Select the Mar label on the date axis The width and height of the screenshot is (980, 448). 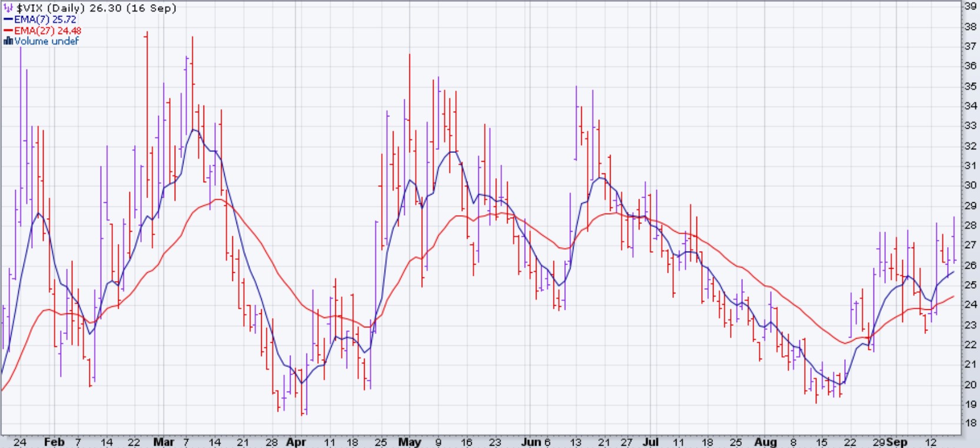164,442
